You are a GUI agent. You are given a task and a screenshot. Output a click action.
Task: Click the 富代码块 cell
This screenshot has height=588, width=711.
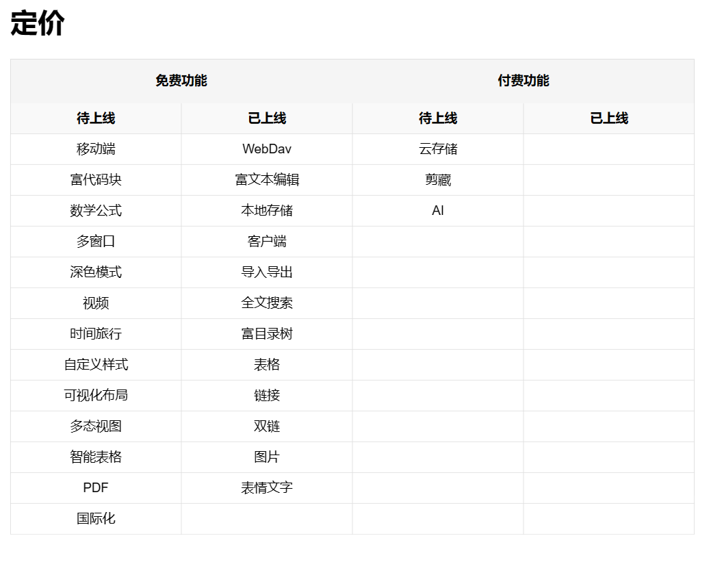(96, 179)
